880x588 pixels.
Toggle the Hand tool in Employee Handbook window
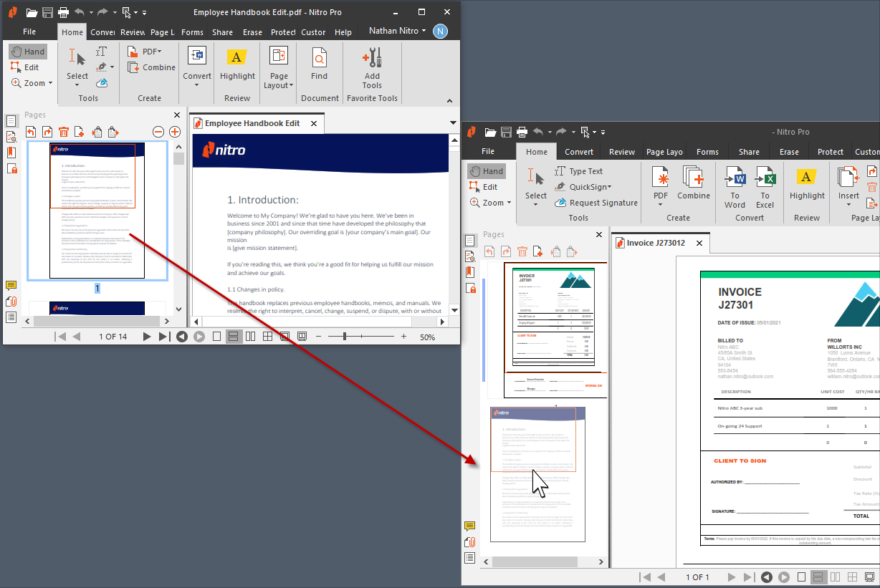27,52
